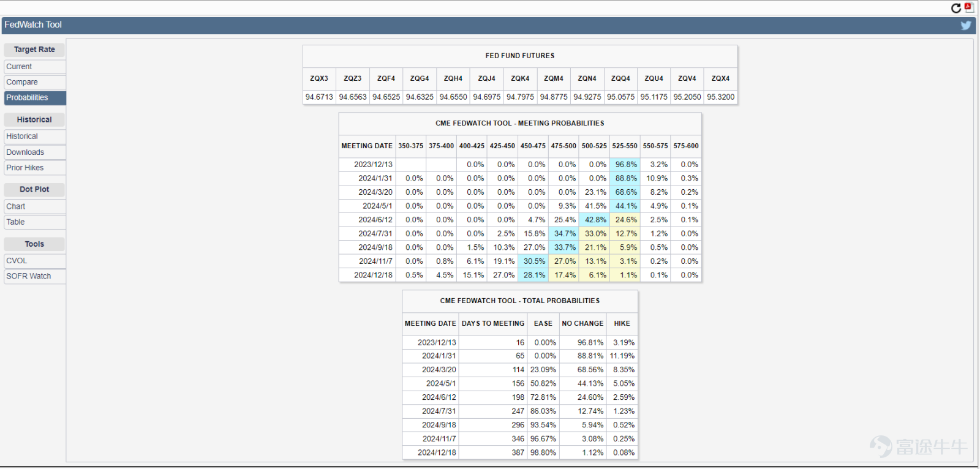Image resolution: width=980 pixels, height=469 pixels.
Task: Click the 425-450 rate column header
Action: point(502,146)
